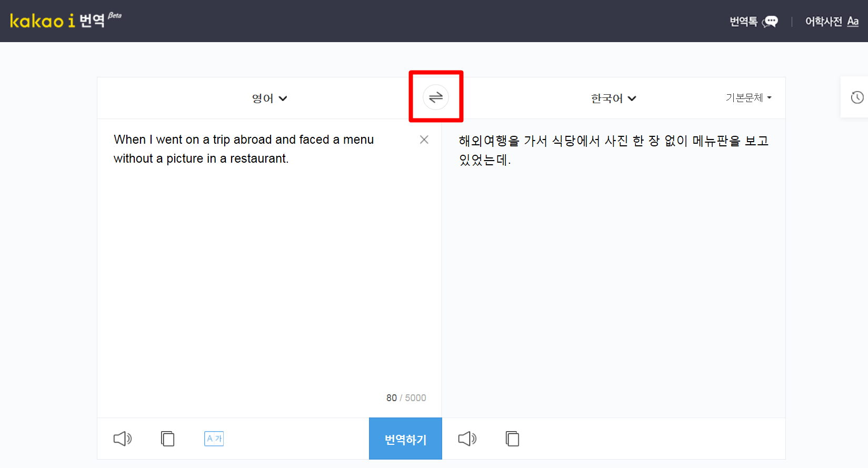Open the 번역톡 chat link
The width and height of the screenshot is (868, 468).
pyautogui.click(x=753, y=22)
